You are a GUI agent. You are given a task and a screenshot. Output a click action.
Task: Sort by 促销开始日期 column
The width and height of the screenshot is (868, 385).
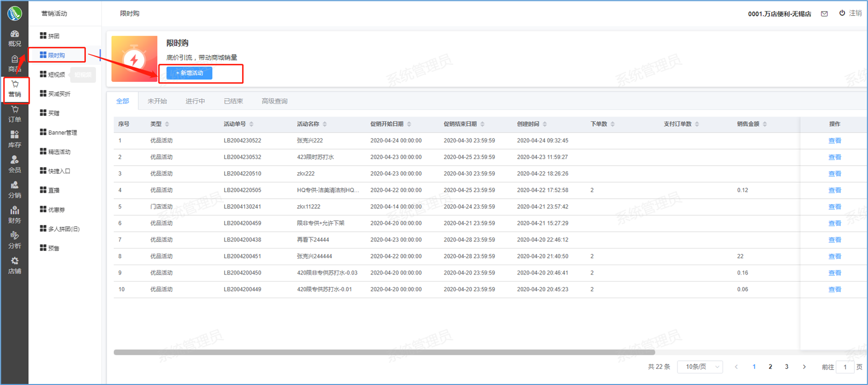click(x=409, y=124)
